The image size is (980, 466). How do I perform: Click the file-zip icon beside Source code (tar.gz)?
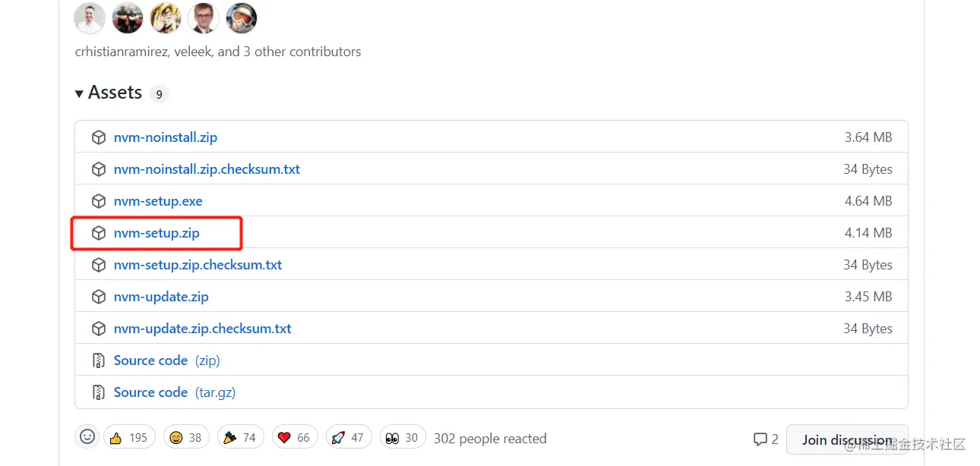point(99,392)
